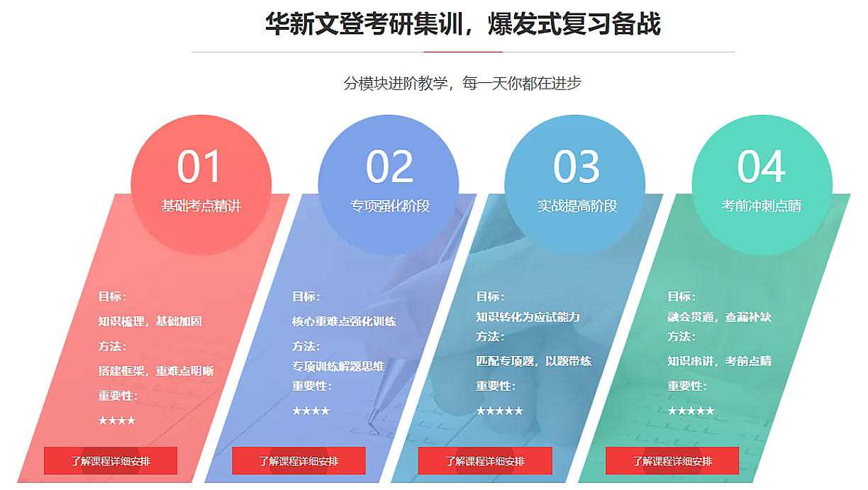Click the course details button under card 04
The image size is (868, 490).
point(672,461)
